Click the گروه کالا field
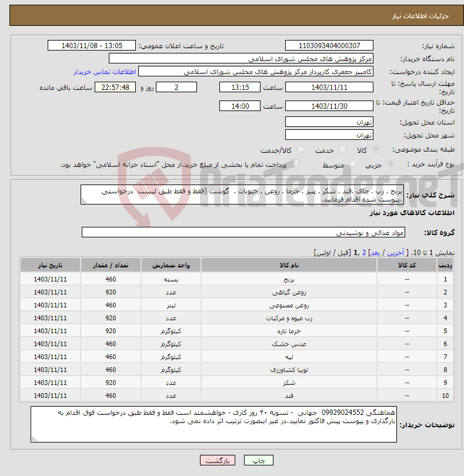Viewport: 464px width, 476px height. (x=243, y=232)
